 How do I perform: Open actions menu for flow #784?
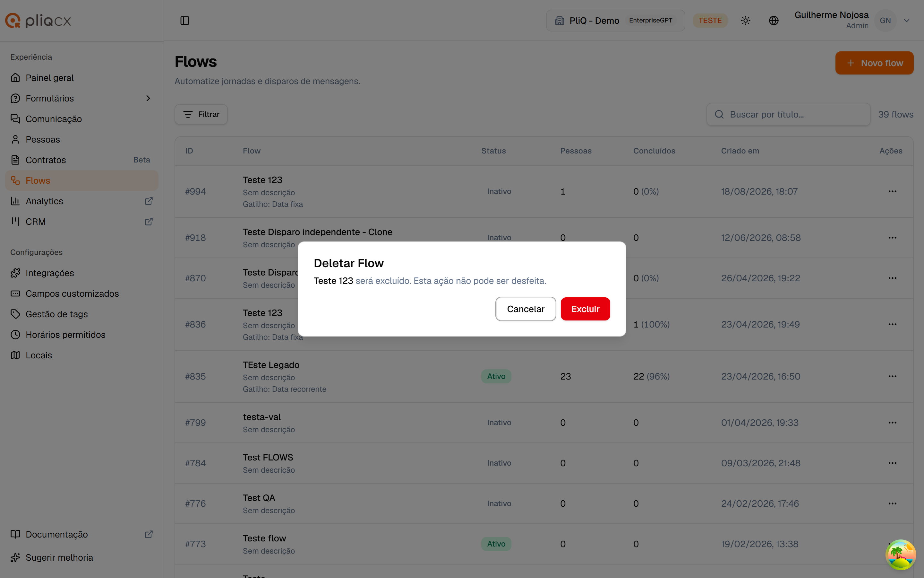[892, 463]
